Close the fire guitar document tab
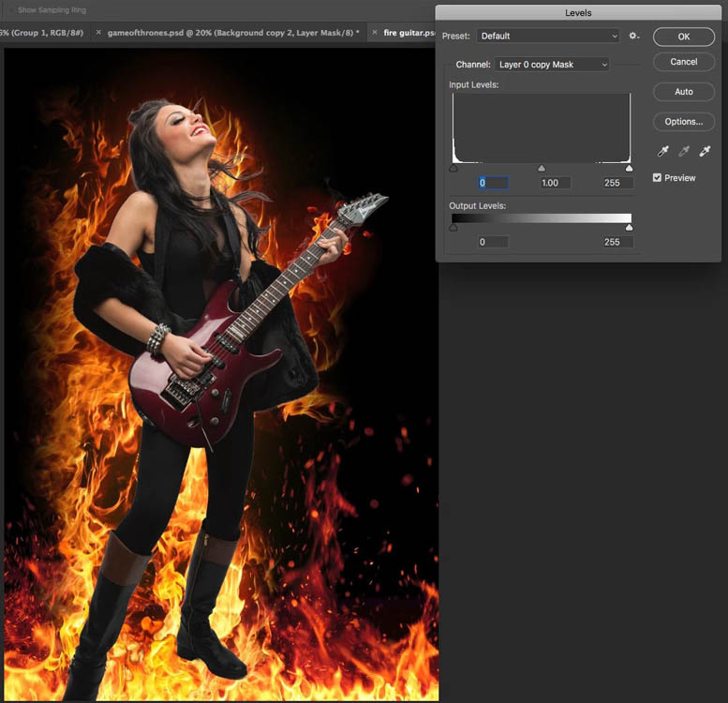This screenshot has height=703, width=728. (x=375, y=33)
